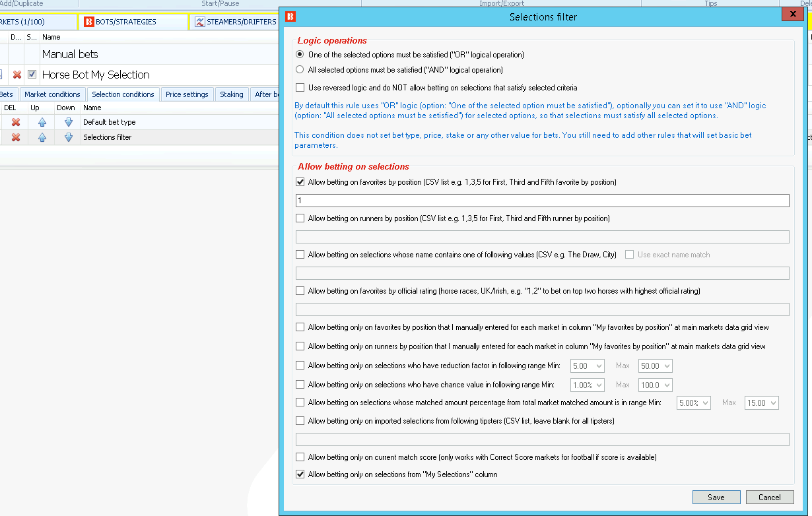The image size is (812, 516).
Task: Enable reversed logic checkbox
Action: click(x=300, y=88)
